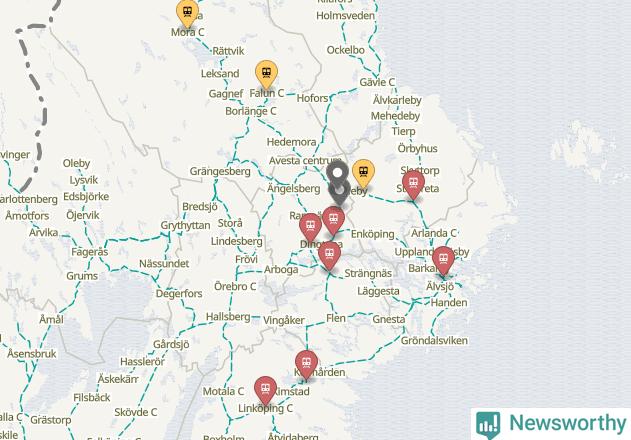631x440 pixels.
Task: Click the yellow train marker at Mora C
Action: [x=187, y=13]
